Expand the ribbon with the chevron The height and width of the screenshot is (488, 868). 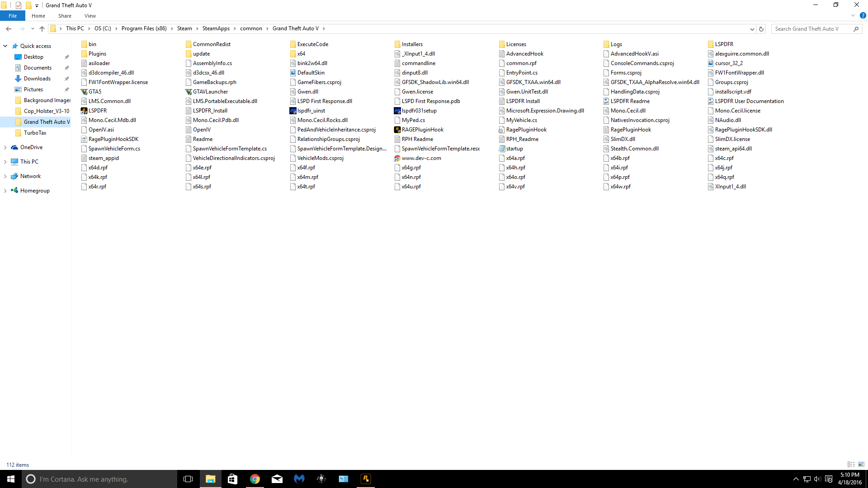coord(853,16)
